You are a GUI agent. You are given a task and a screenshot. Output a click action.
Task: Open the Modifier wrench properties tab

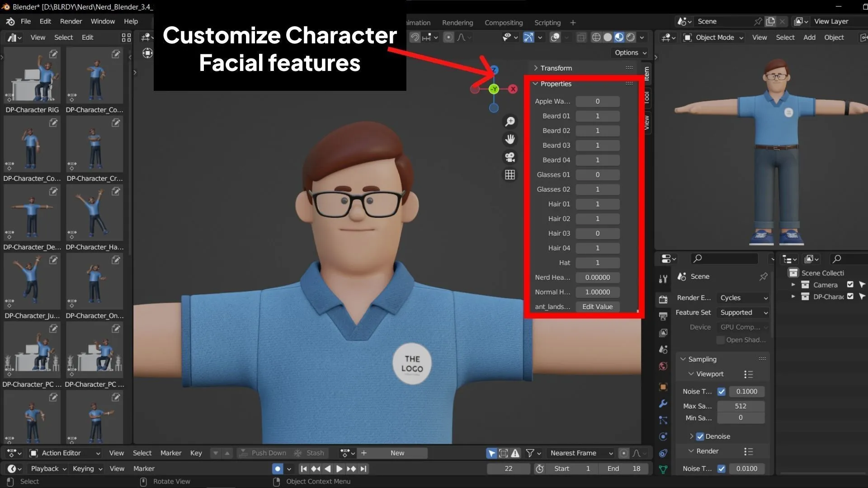tap(663, 404)
